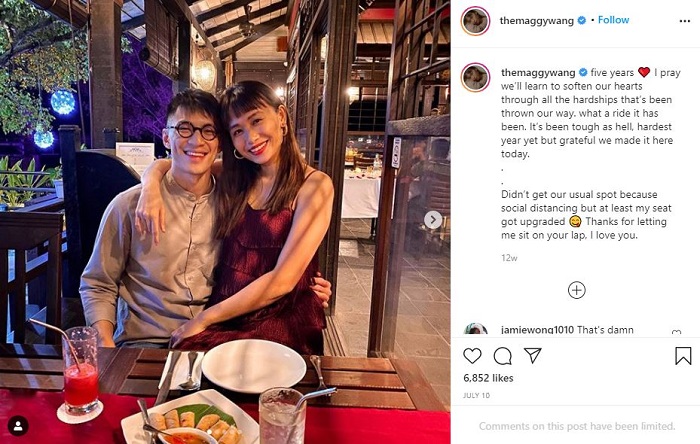Share the post via paper plane icon
The image size is (700, 444).
click(533, 356)
